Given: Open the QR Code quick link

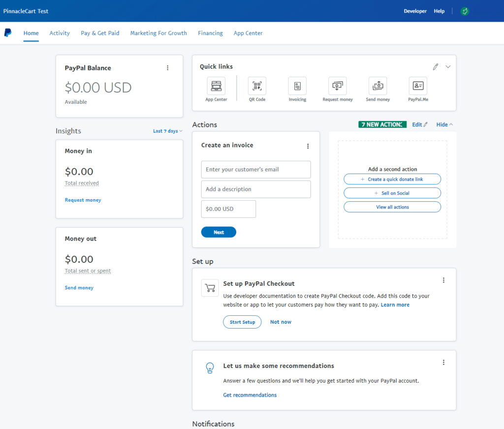Looking at the screenshot, I should click(x=257, y=86).
